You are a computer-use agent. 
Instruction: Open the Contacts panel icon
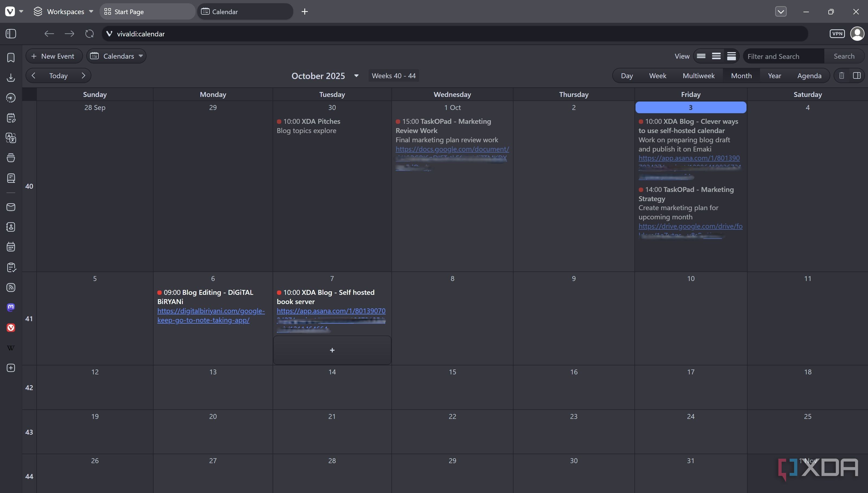11,227
